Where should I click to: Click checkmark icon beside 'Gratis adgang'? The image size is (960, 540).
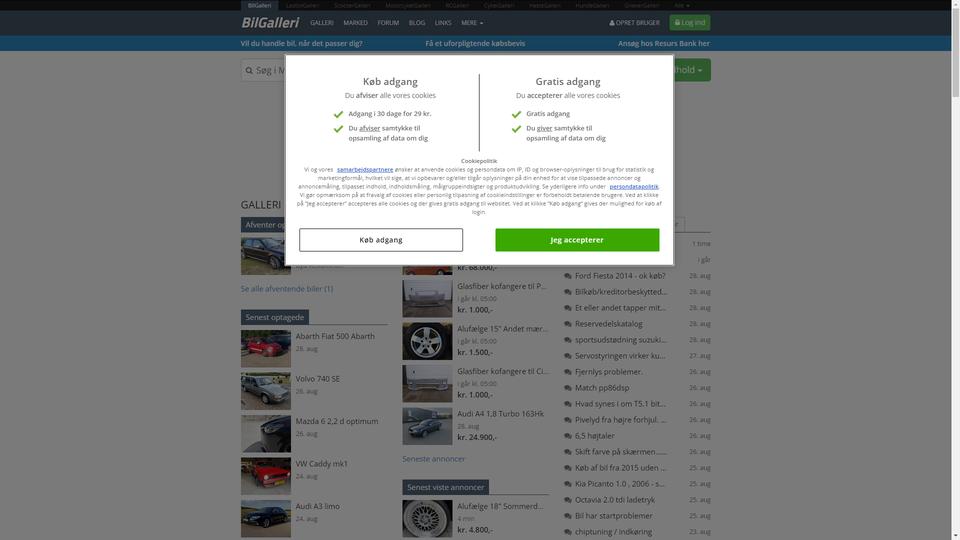point(516,114)
